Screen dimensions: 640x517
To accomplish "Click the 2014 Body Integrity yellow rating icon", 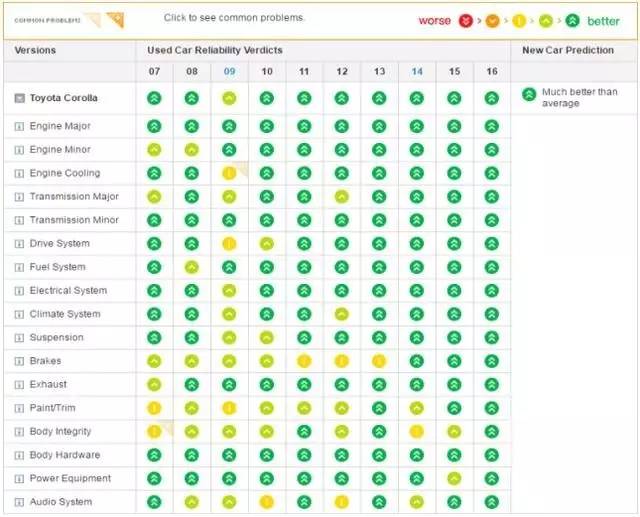I will click(416, 431).
